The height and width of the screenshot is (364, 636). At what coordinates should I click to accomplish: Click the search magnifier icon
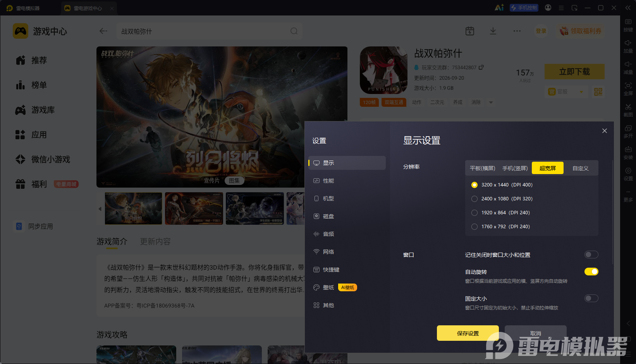tap(294, 31)
